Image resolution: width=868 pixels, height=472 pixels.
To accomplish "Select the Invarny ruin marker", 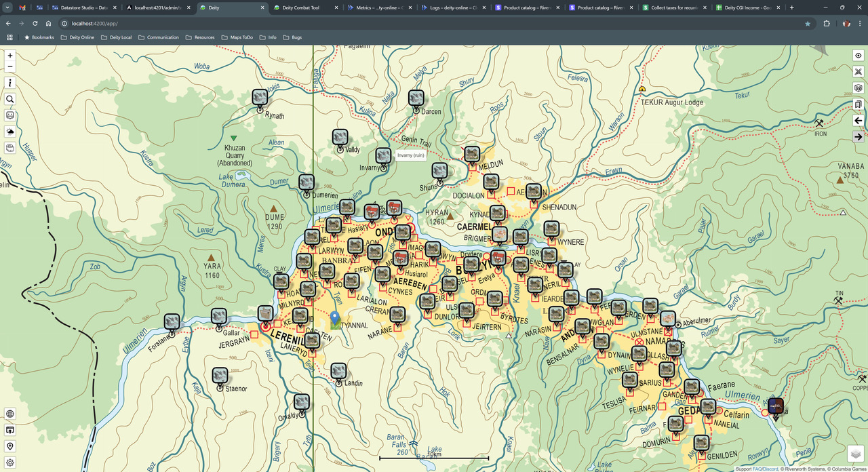I will coord(383,157).
